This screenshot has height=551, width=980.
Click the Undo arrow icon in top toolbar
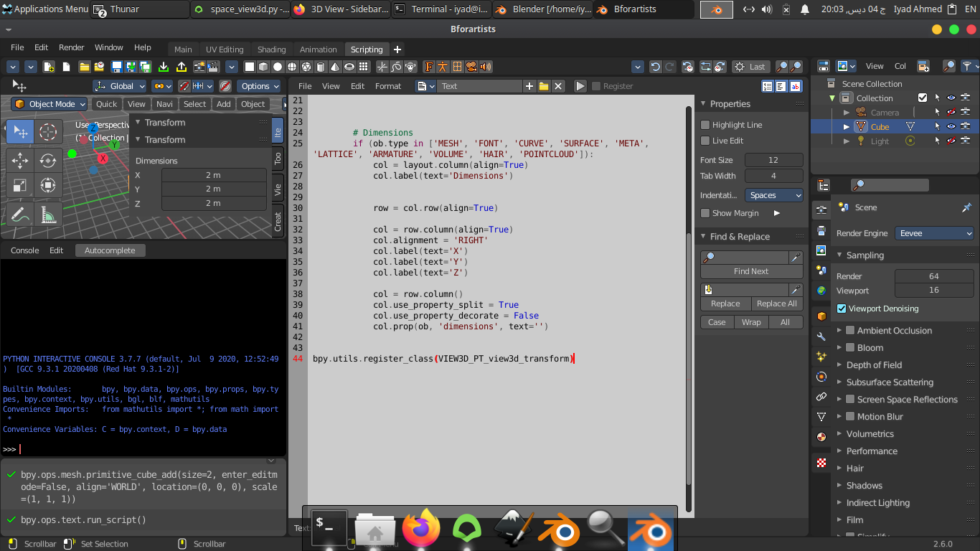point(655,67)
